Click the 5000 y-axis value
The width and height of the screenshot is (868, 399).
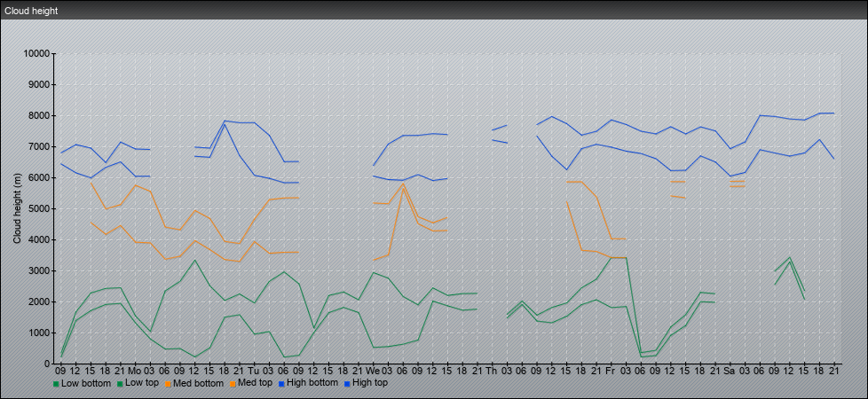(x=39, y=208)
